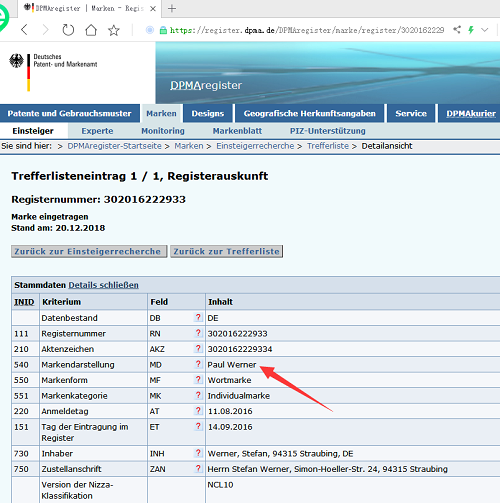500x503 pixels.
Task: Click the Stand am 20.12.2018 text
Action: (x=58, y=228)
